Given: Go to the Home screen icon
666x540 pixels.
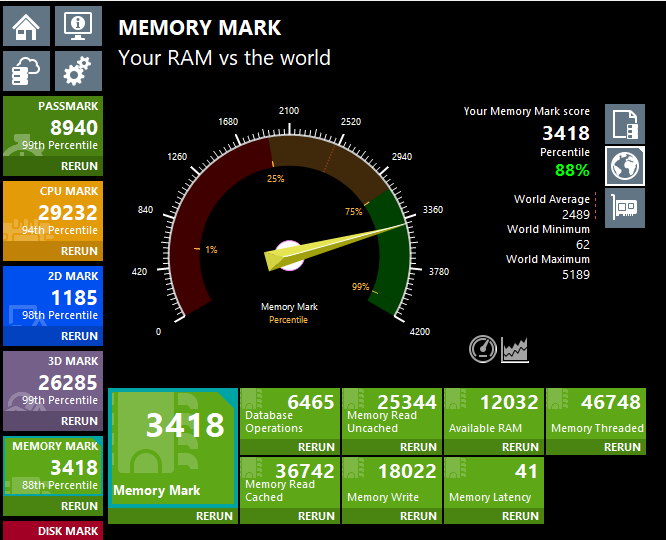Looking at the screenshot, I should click(26, 26).
